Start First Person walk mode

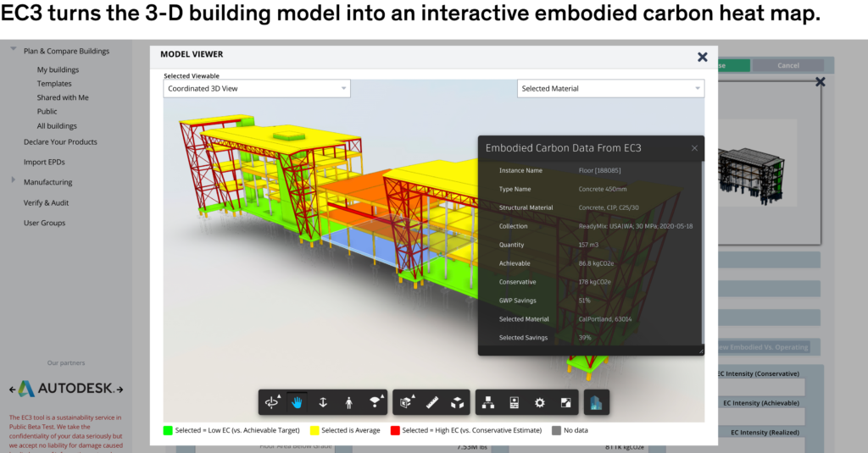348,403
